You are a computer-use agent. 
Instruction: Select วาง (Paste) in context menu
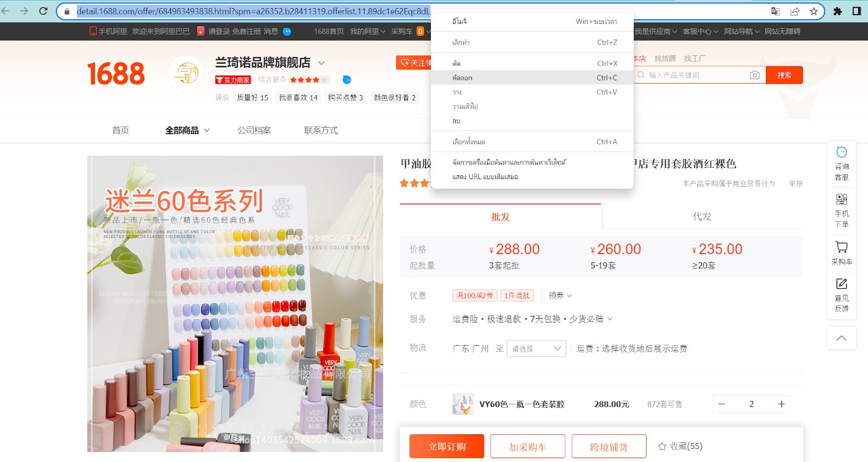point(532,92)
